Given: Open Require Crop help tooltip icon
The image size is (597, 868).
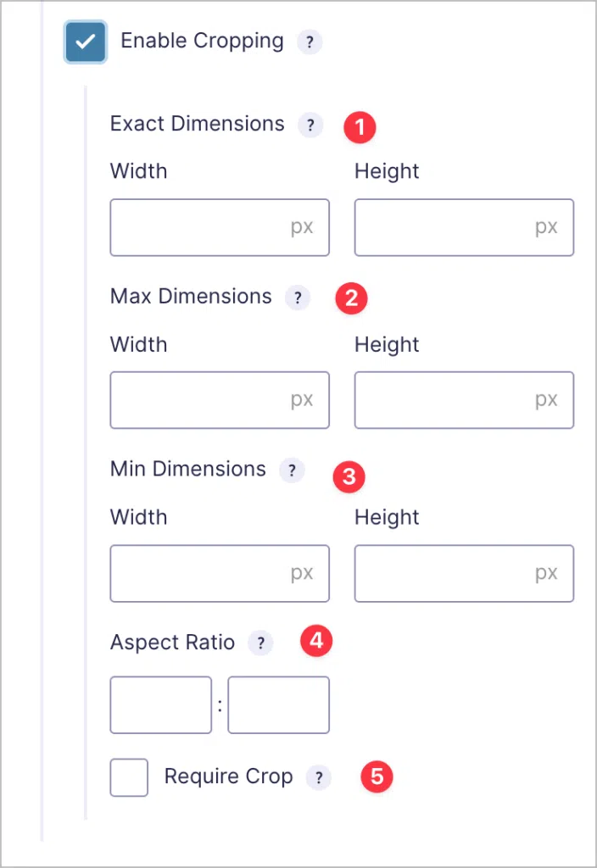Looking at the screenshot, I should [x=318, y=777].
